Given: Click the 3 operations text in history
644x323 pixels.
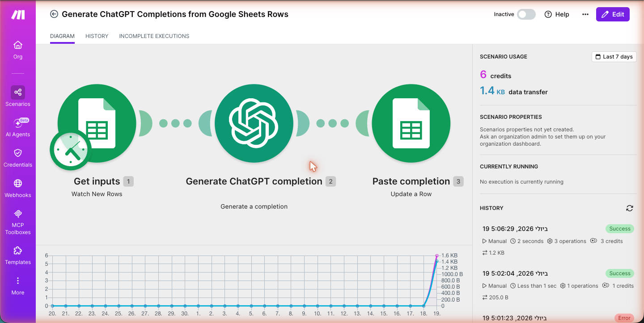Looking at the screenshot, I should coord(570,241).
